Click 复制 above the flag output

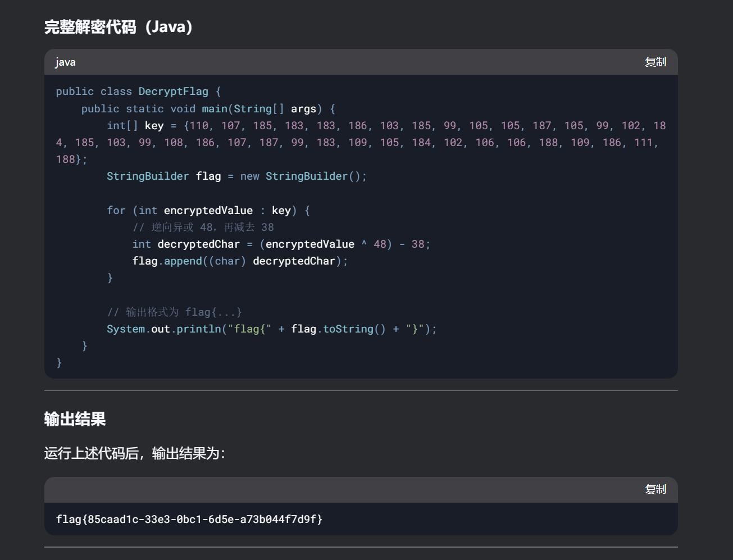pos(655,489)
